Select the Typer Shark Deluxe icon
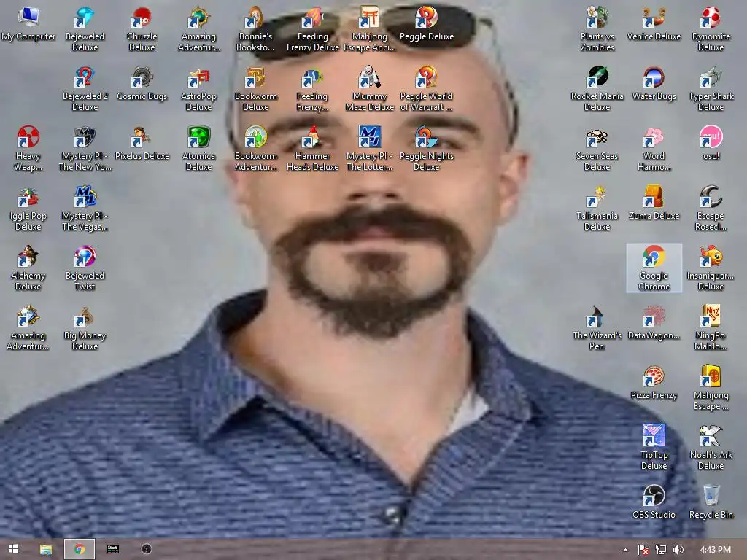 711,89
